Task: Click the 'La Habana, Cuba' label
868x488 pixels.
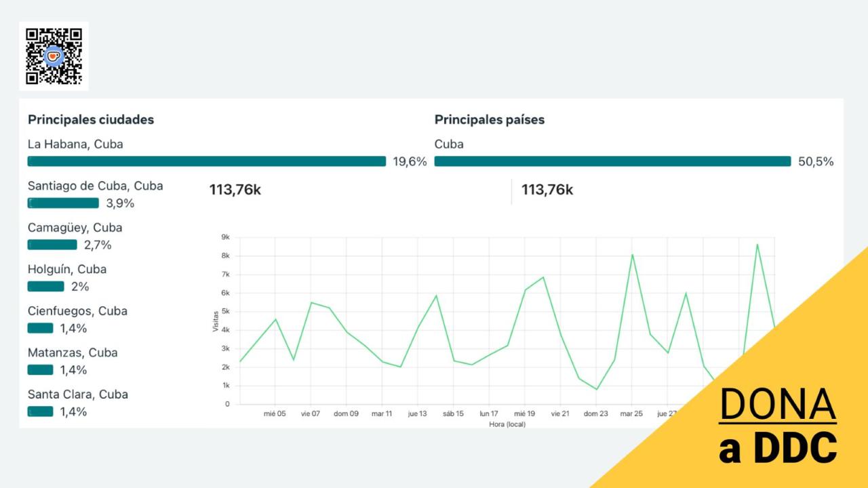Action: [75, 144]
